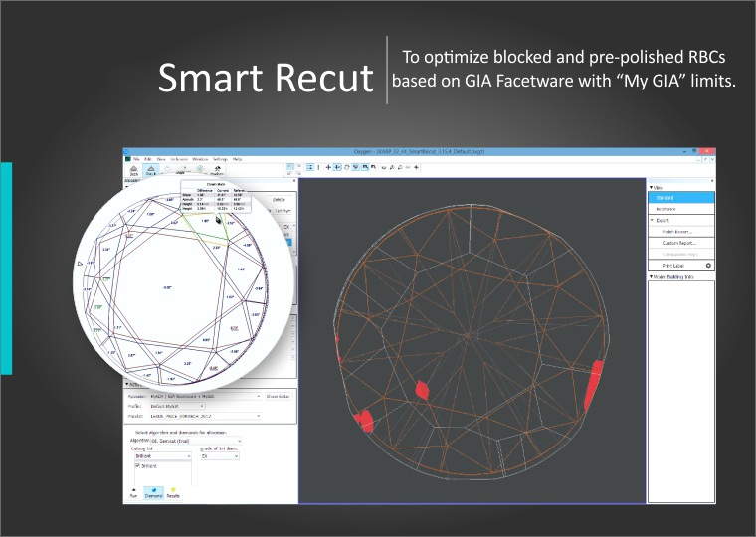Collapse the Model Building Info section

[651, 277]
